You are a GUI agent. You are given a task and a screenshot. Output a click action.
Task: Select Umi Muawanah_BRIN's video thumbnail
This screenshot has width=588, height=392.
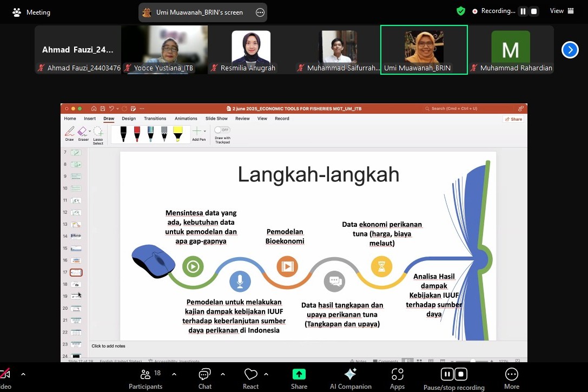(x=424, y=50)
